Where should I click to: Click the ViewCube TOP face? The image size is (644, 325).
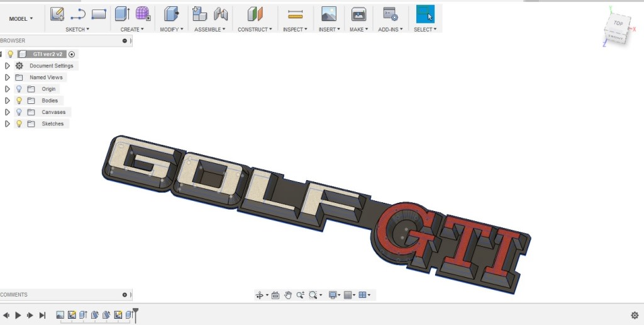click(x=618, y=23)
